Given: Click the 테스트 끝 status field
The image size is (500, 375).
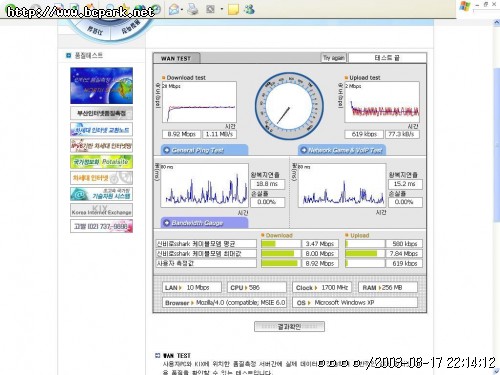Looking at the screenshot, I should [x=387, y=58].
